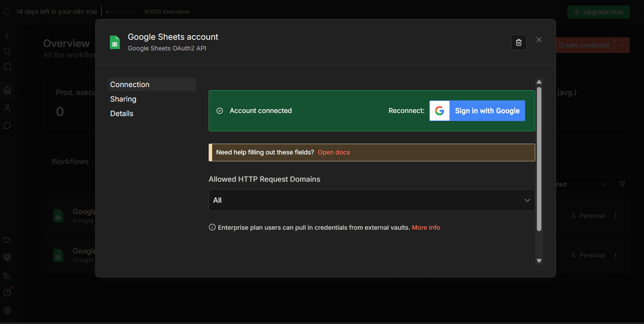This screenshot has width=644, height=324.
Task: Delete the credential using trash icon
Action: coord(519,42)
